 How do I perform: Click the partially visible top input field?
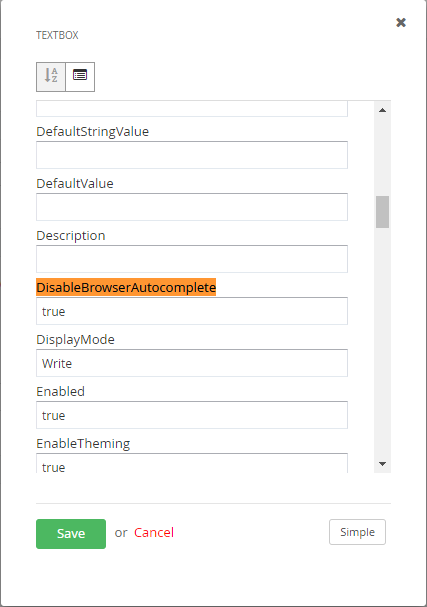[x=192, y=108]
